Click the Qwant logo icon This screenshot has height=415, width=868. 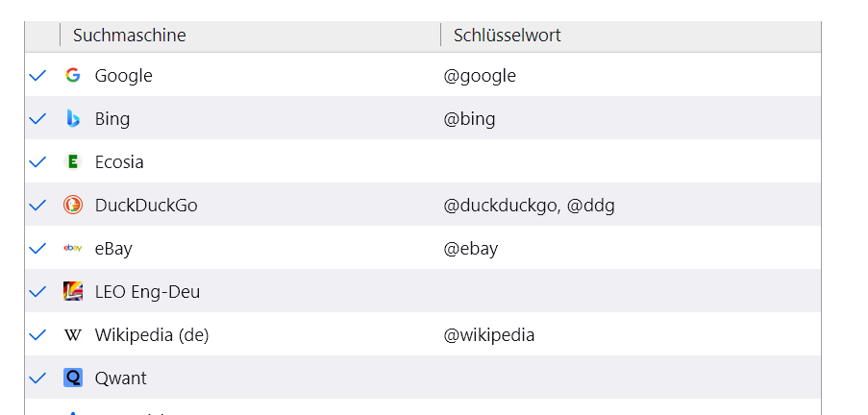(x=73, y=378)
